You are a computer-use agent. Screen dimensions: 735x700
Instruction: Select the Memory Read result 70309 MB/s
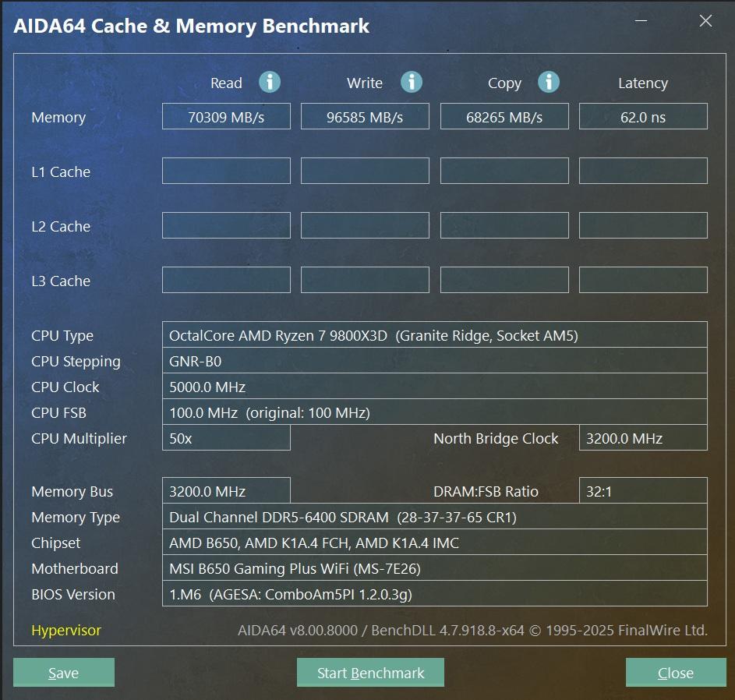226,117
